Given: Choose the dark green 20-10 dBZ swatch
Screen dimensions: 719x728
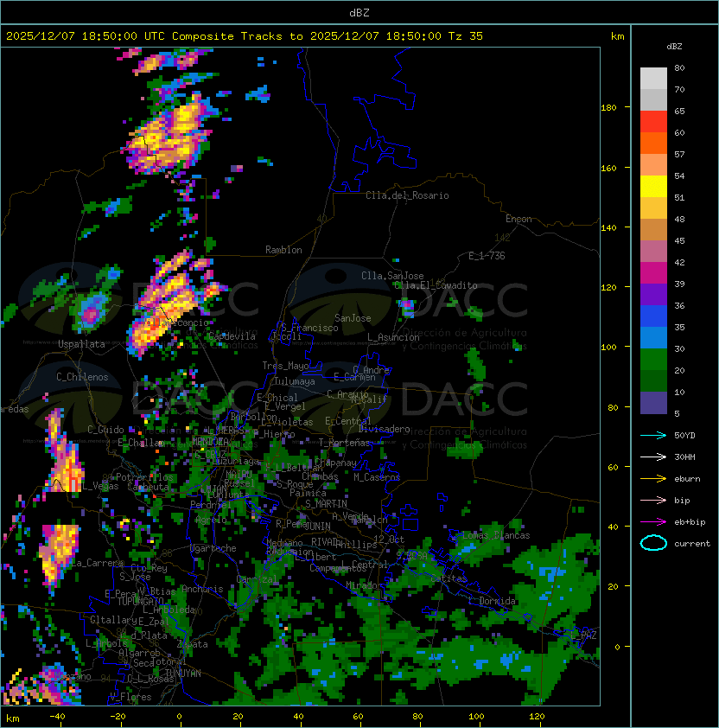Looking at the screenshot, I should (x=653, y=381).
